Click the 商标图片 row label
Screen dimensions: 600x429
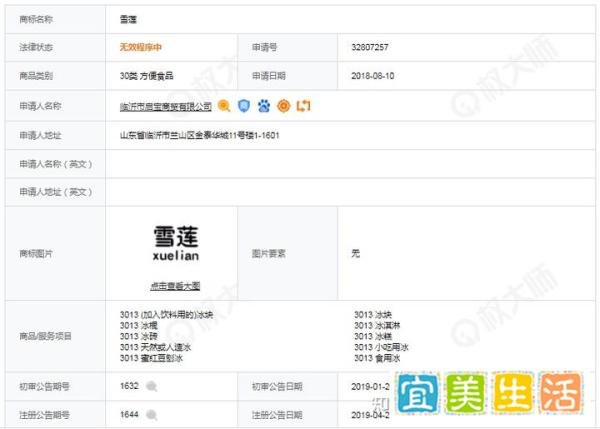point(36,253)
